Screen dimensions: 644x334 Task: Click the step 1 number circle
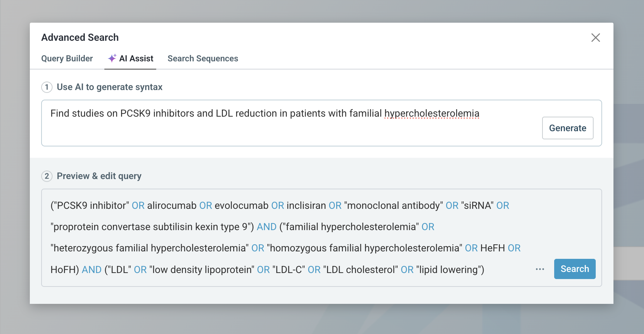(47, 87)
